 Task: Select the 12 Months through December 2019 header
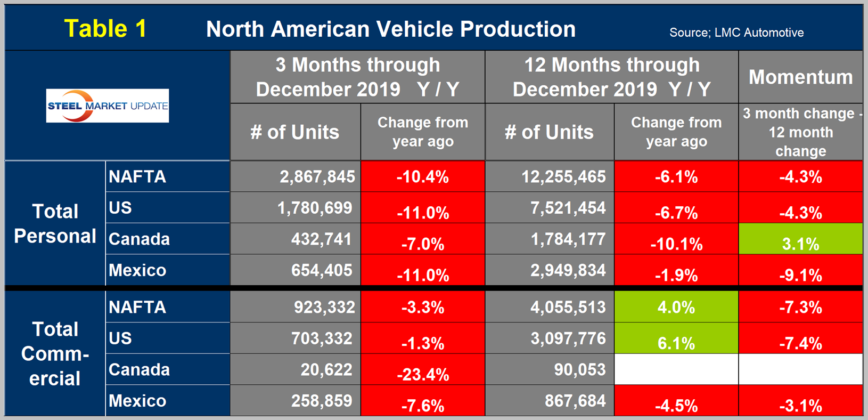tap(611, 77)
